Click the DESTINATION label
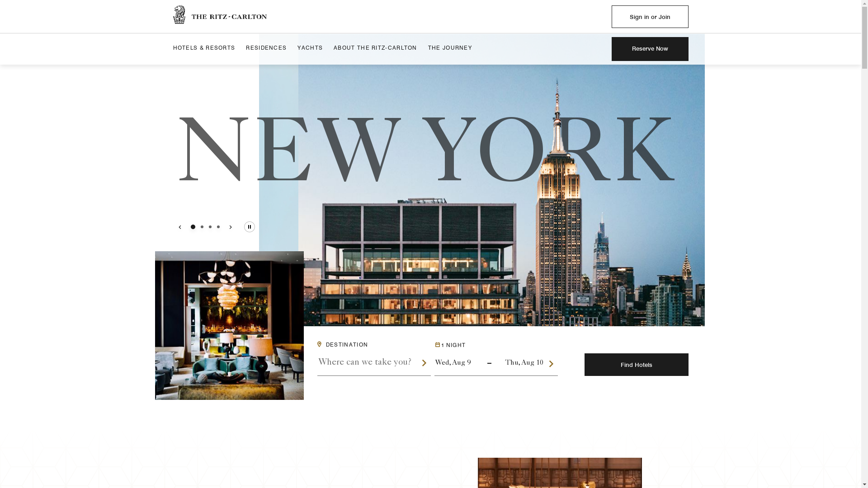 coord(347,345)
